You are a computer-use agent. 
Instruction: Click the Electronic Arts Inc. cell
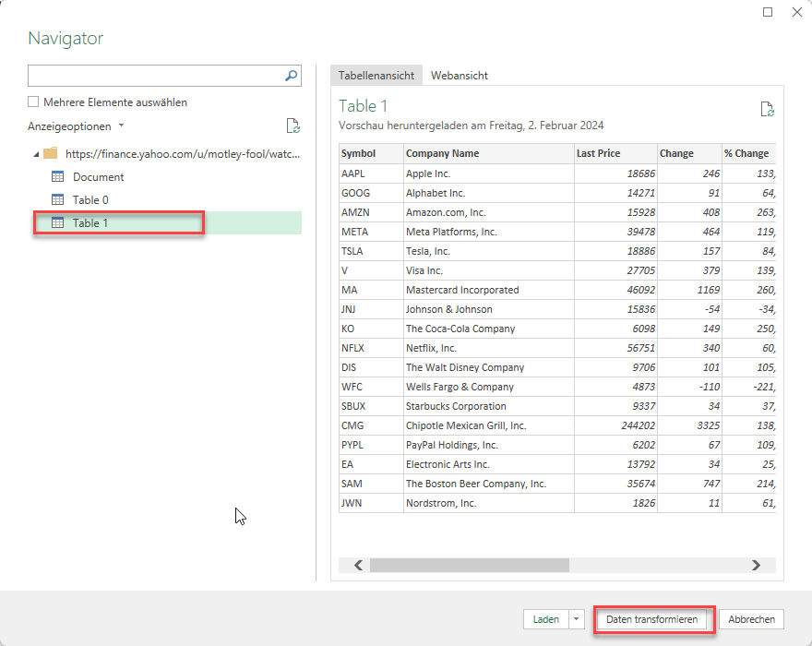(x=489, y=464)
